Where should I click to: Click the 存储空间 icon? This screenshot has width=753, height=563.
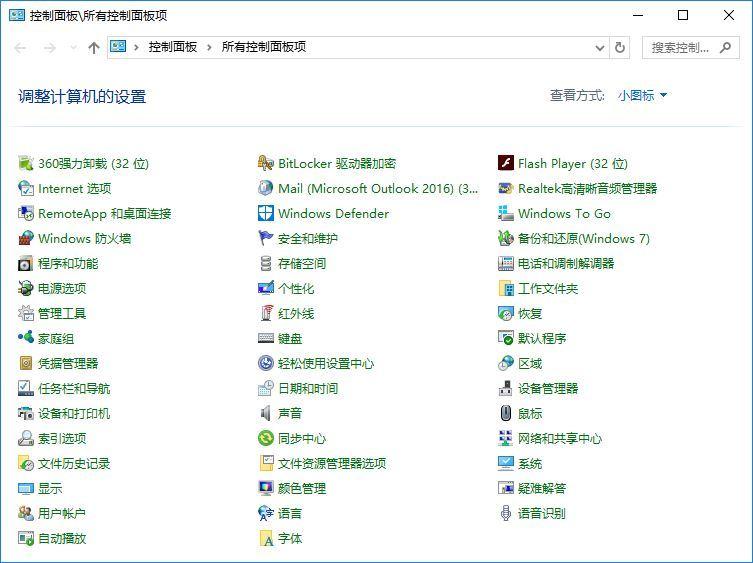(x=266, y=263)
